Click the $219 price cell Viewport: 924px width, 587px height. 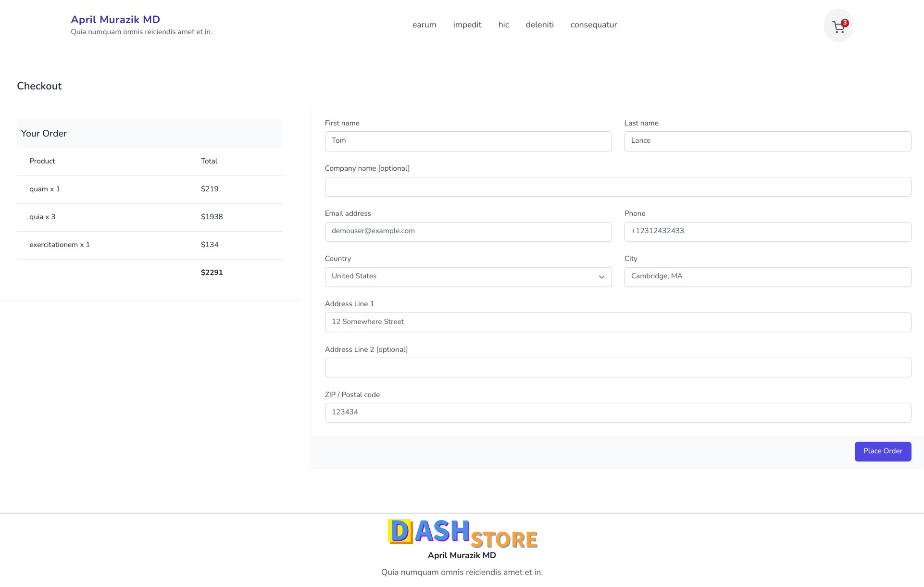point(210,189)
